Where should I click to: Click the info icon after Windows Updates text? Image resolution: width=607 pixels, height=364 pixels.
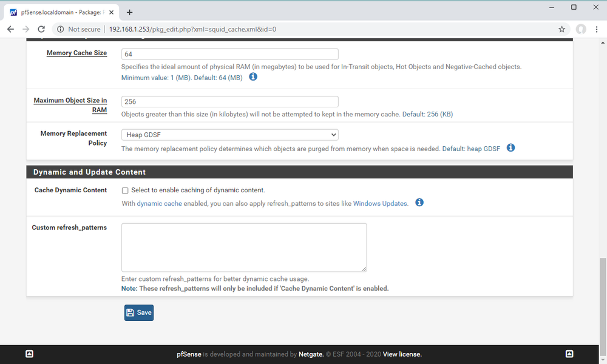click(419, 202)
